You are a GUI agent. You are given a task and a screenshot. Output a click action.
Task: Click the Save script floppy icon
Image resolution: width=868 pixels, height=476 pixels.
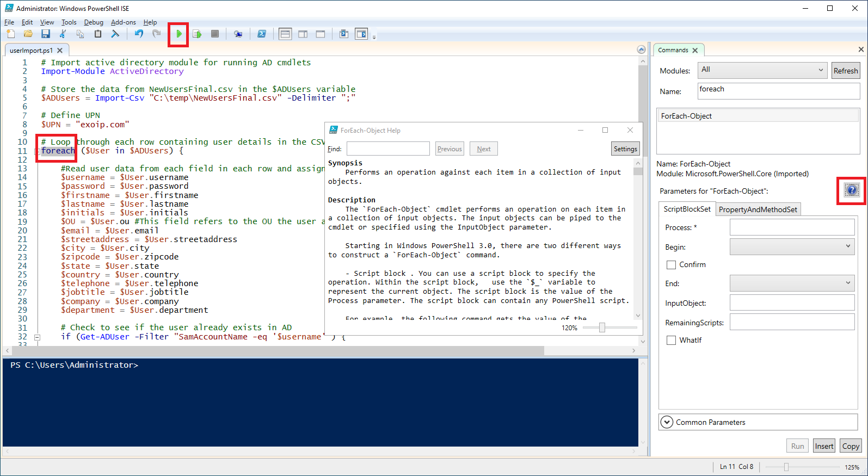[x=46, y=34]
